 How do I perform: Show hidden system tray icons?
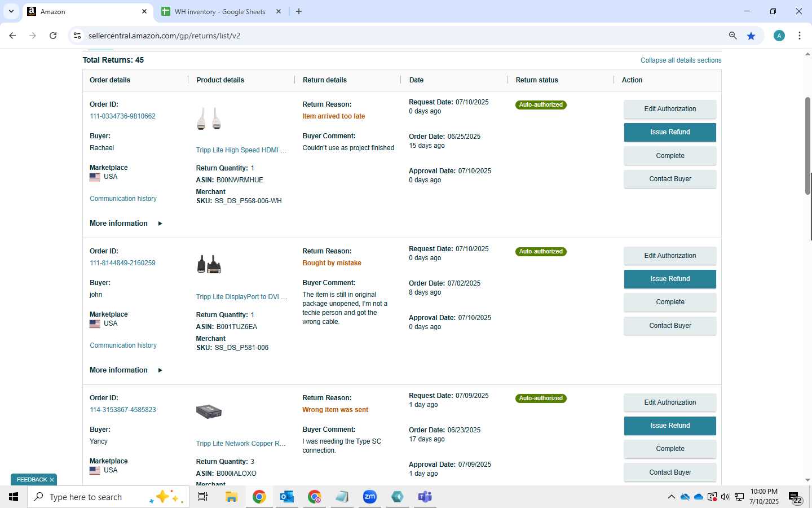[x=671, y=497]
